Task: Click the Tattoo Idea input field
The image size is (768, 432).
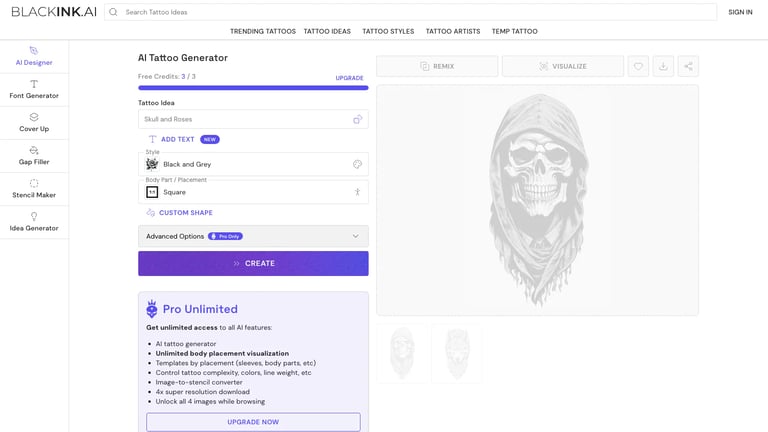Action: click(x=253, y=119)
